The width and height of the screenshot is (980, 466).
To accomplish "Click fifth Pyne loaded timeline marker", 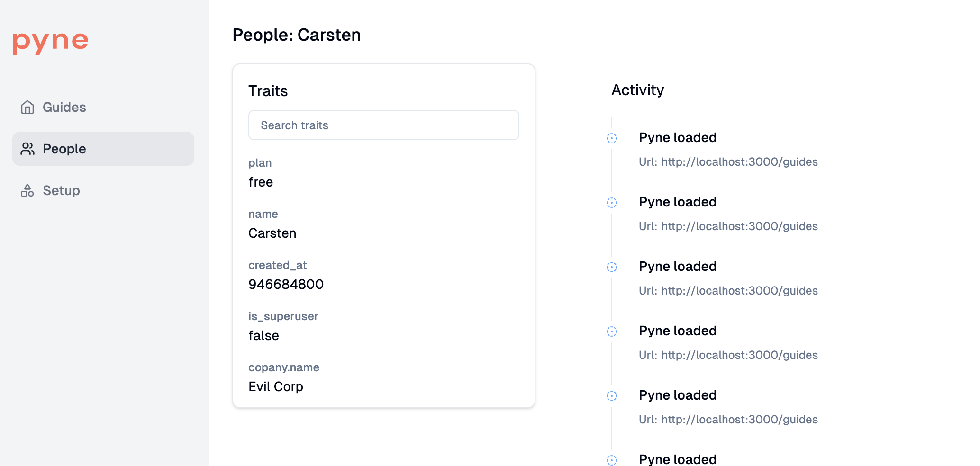I will [x=612, y=396].
